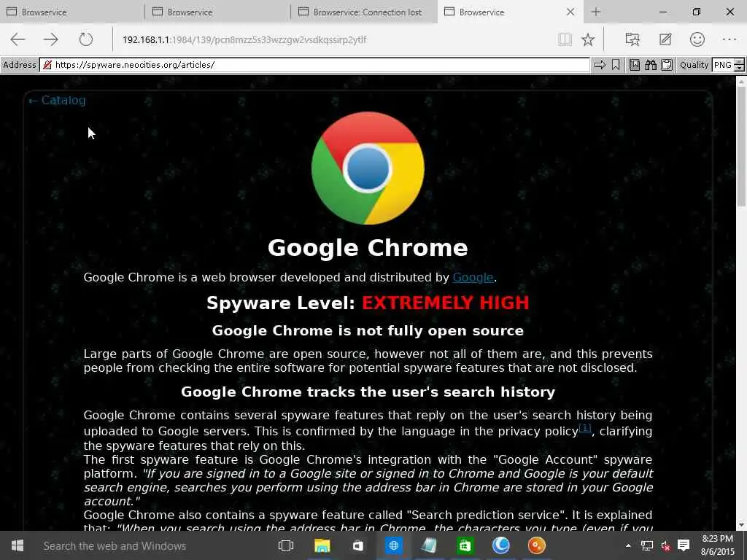Open Browservice find binoculars icon
Viewport: 747px width, 560px height.
[650, 65]
